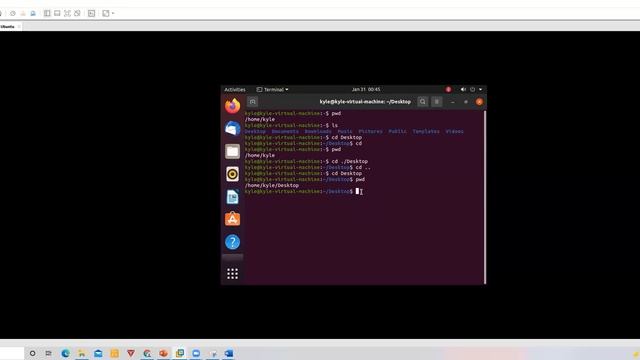The image size is (640, 360).
Task: Click the volume icon in Ubuntu top bar
Action: (463, 89)
